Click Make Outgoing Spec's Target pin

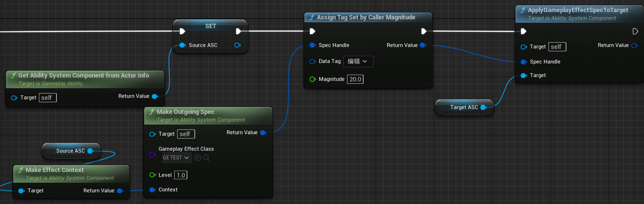(153, 134)
